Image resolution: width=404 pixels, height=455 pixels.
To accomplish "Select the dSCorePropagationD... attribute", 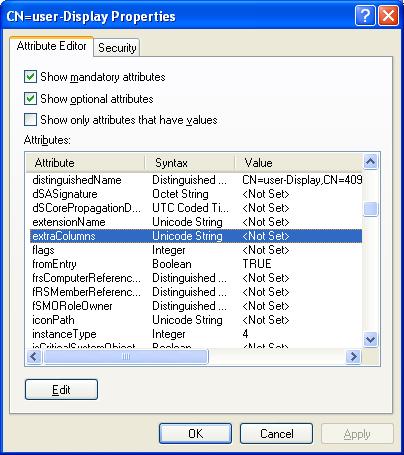I will pos(196,208).
